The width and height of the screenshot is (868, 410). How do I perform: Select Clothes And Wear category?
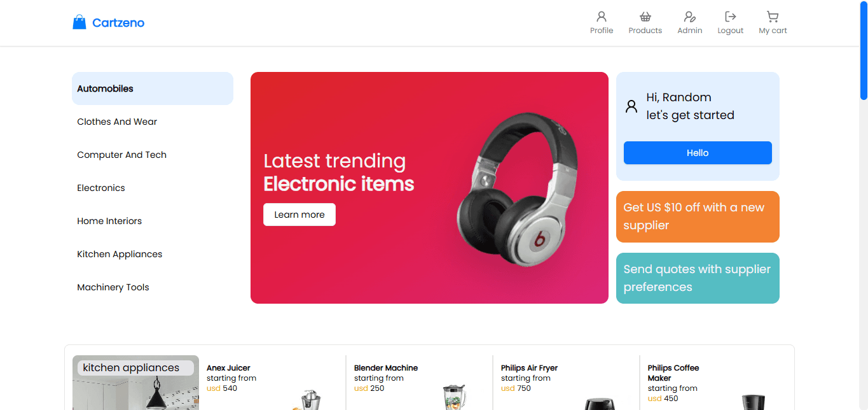pos(117,122)
